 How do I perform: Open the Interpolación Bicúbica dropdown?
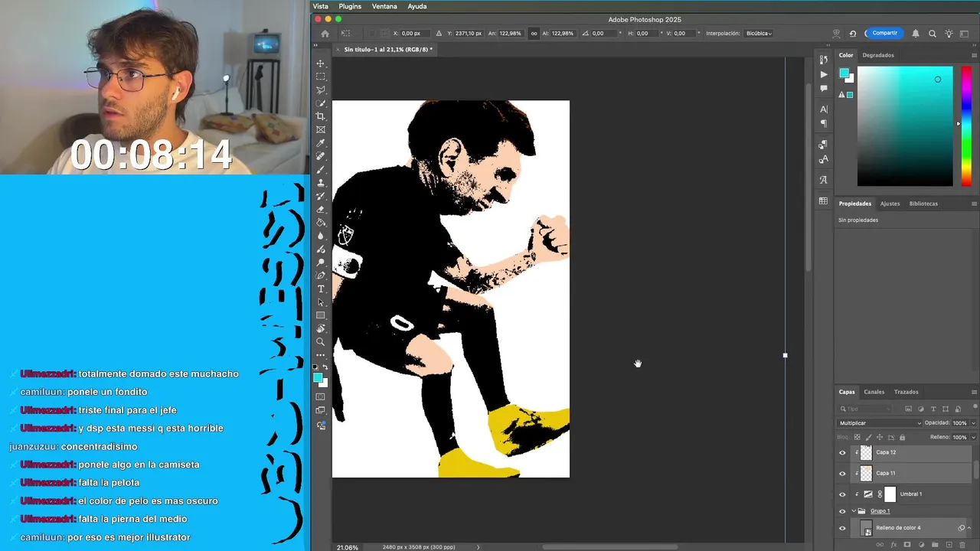click(x=759, y=34)
